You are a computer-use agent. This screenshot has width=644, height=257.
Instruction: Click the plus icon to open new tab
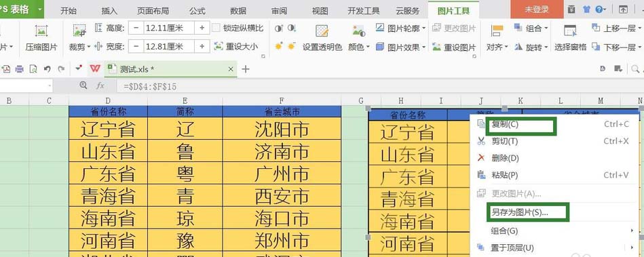(x=246, y=69)
